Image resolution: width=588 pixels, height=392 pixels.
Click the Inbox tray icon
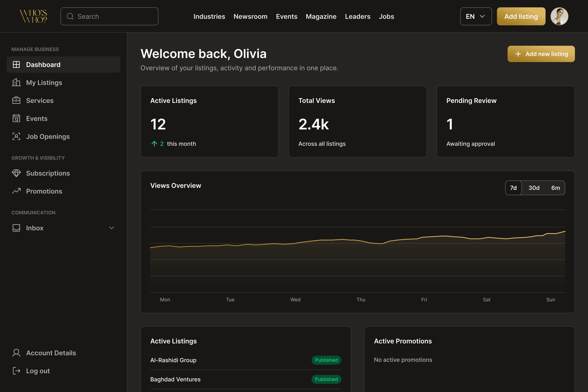[x=16, y=228]
